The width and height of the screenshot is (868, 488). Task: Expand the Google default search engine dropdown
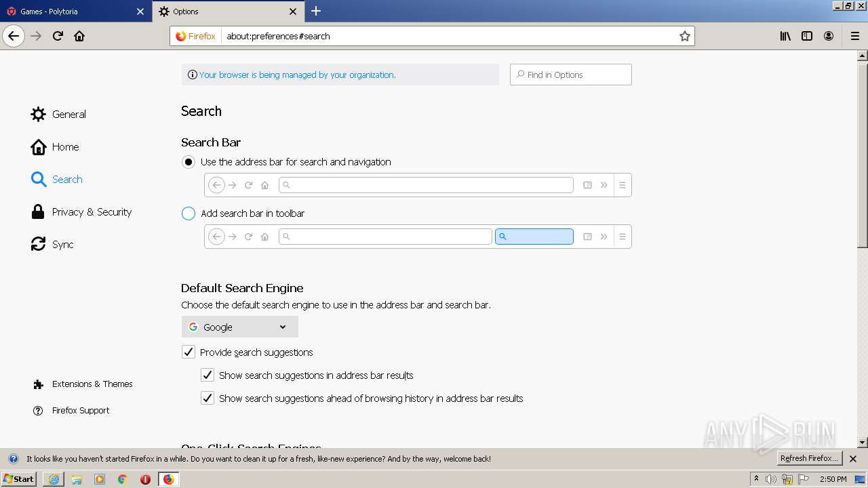(x=239, y=327)
